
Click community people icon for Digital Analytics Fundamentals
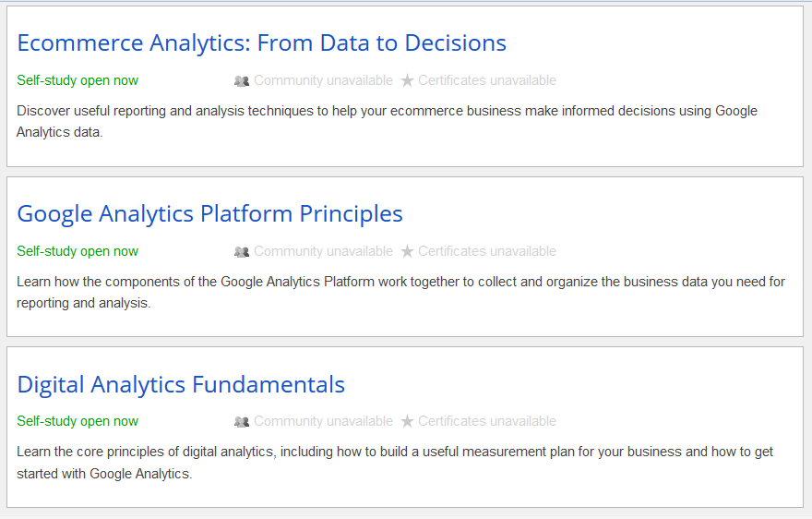pos(242,422)
